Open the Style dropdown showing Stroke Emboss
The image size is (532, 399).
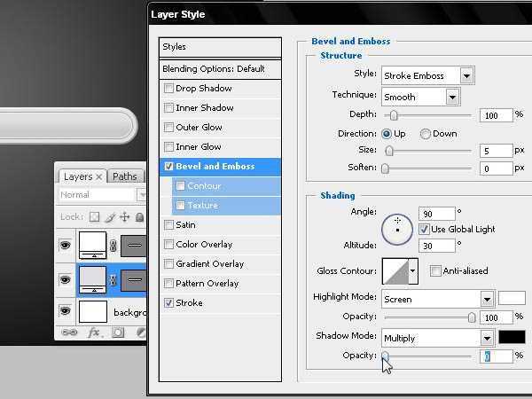pos(427,75)
